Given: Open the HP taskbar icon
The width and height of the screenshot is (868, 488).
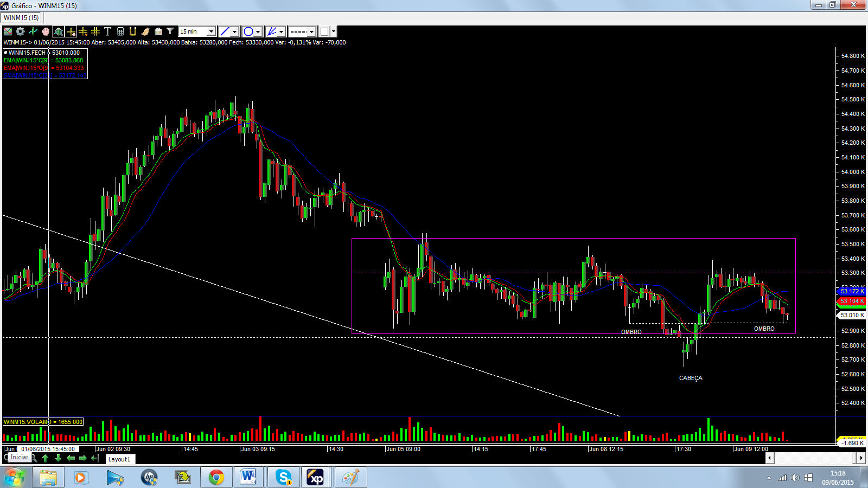Looking at the screenshot, I should pyautogui.click(x=149, y=478).
